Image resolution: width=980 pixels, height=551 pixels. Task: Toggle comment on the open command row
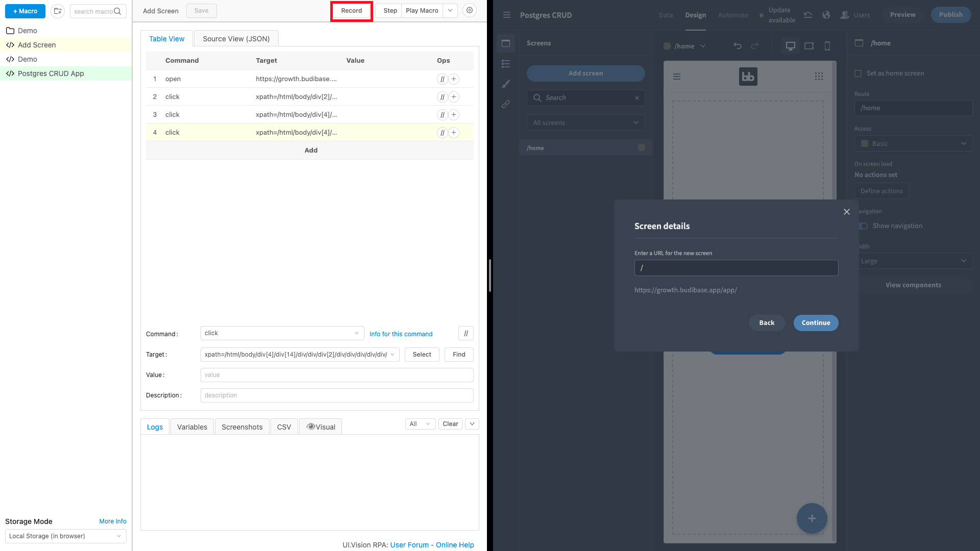tap(443, 79)
